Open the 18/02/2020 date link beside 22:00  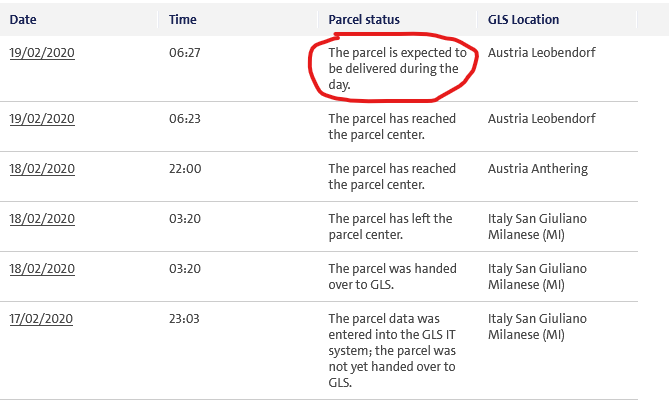(x=42, y=168)
